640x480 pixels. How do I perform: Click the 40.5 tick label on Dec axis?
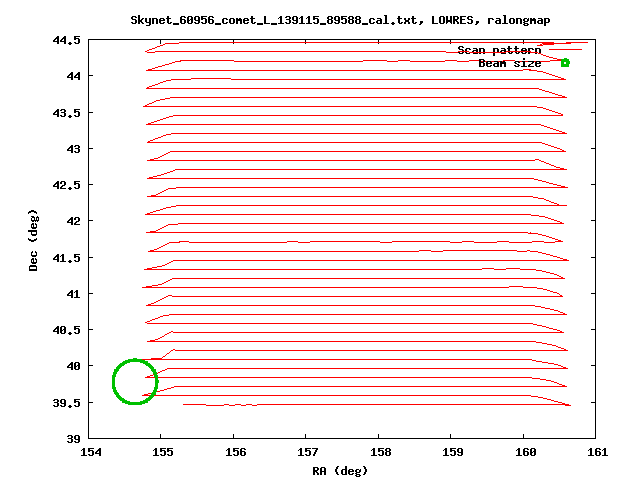tap(67, 330)
